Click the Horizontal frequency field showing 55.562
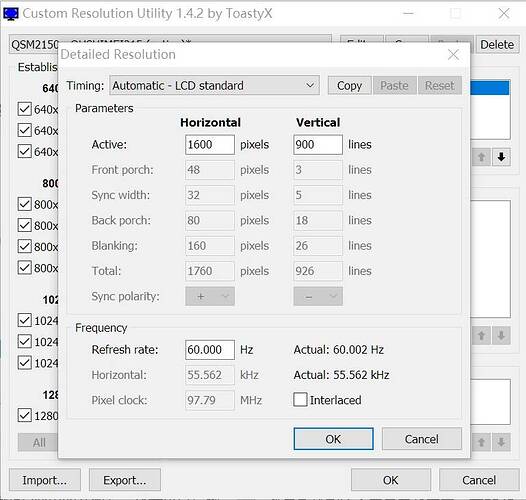Image resolution: width=526 pixels, height=500 pixels. pos(210,375)
